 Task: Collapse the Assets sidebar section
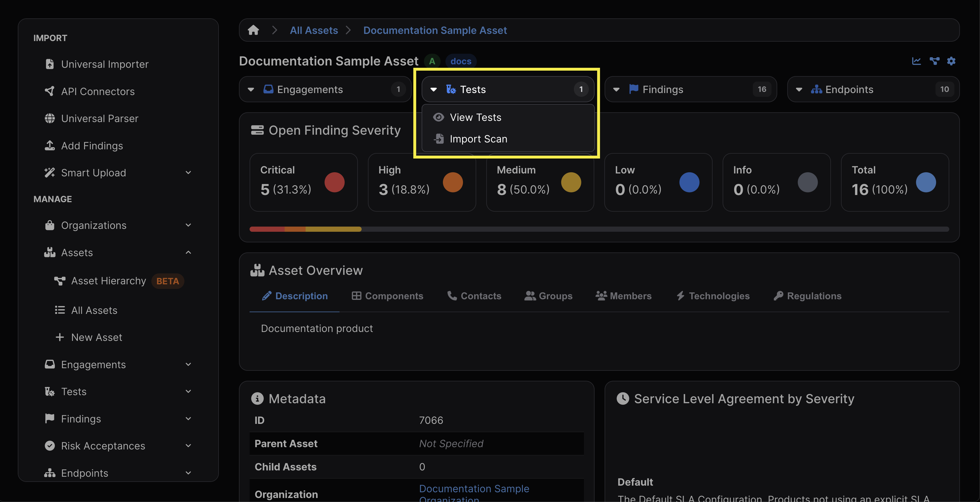[188, 252]
